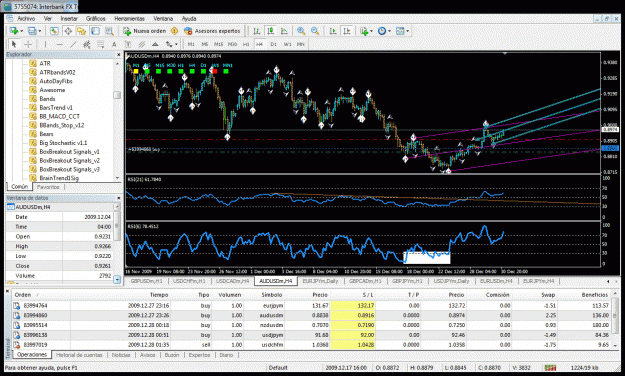
Task: Open the chart Templates icon
Action: (400, 31)
